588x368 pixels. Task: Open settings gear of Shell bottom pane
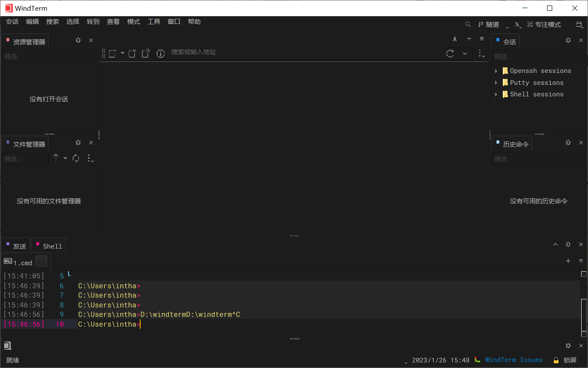tap(568, 244)
